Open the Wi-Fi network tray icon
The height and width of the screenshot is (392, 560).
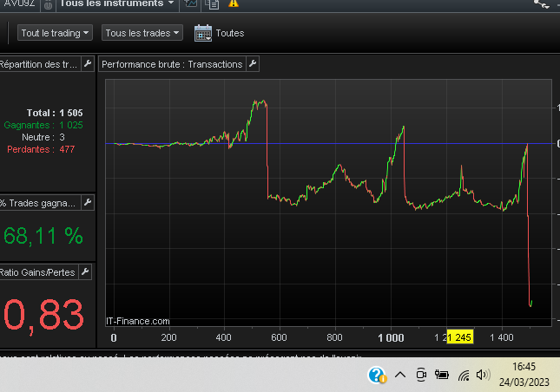464,376
